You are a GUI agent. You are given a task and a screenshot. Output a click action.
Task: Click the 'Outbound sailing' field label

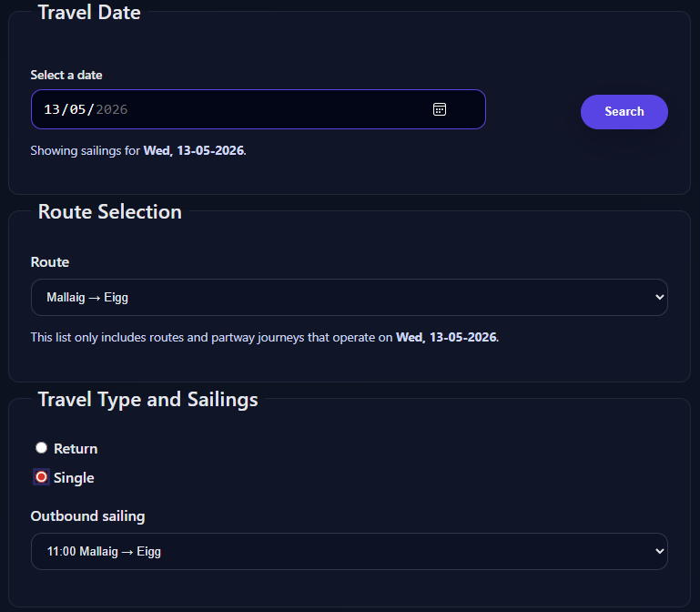point(87,516)
